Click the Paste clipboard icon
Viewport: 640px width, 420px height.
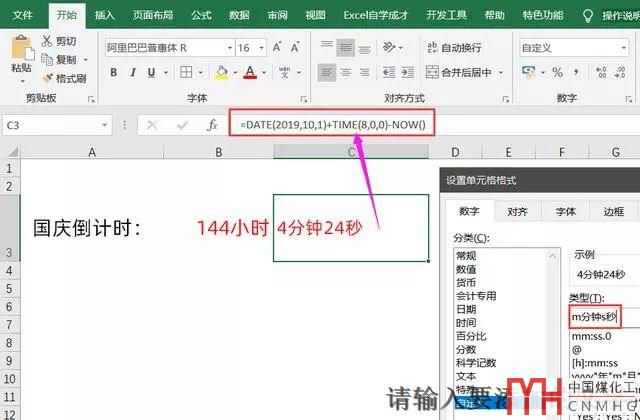(22, 48)
